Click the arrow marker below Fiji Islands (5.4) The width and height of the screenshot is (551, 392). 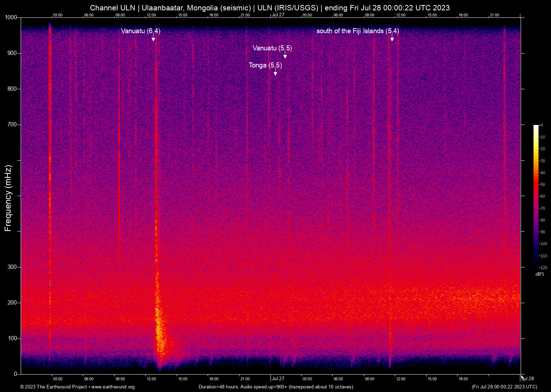click(x=392, y=38)
